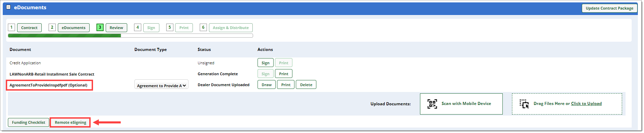Click the drag files upload icon
644x133 pixels.
(524, 104)
